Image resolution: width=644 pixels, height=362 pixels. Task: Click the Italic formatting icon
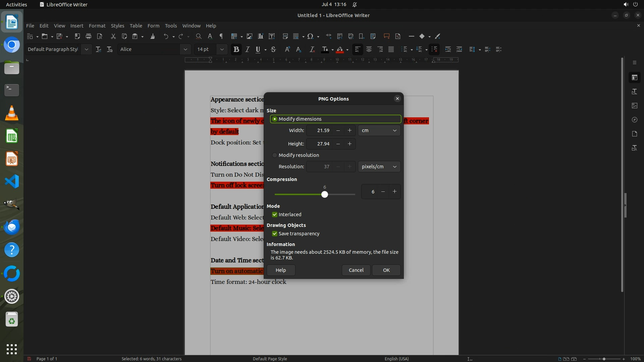(x=248, y=50)
